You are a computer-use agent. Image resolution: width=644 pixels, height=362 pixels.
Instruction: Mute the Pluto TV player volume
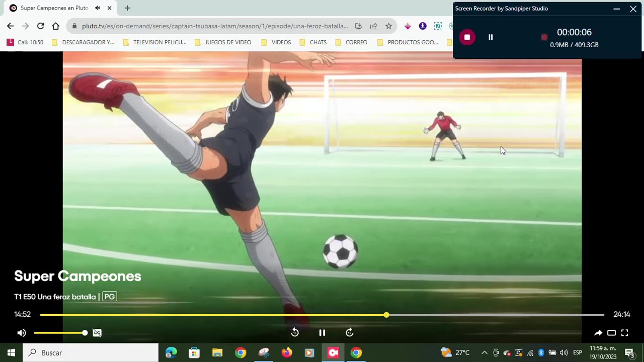(x=22, y=333)
